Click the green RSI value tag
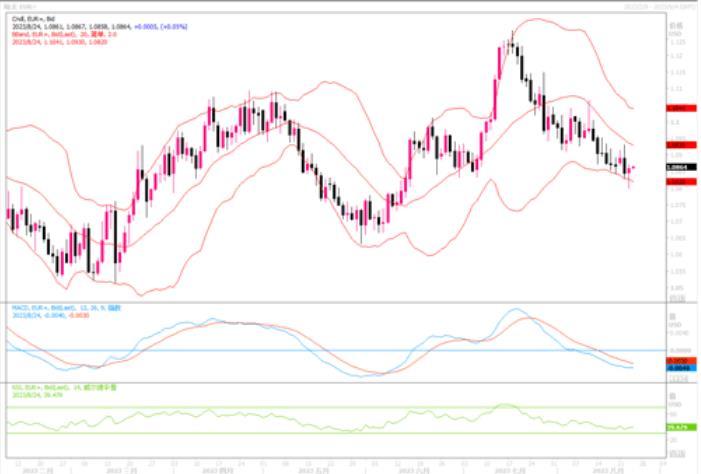Viewport: 701px width, 474px height. point(680,428)
